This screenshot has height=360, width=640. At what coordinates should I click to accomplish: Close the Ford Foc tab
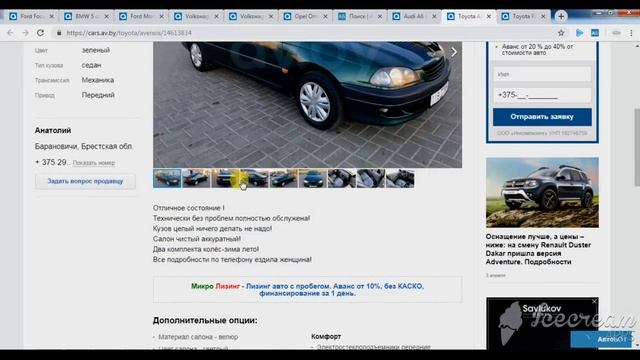[x=52, y=16]
